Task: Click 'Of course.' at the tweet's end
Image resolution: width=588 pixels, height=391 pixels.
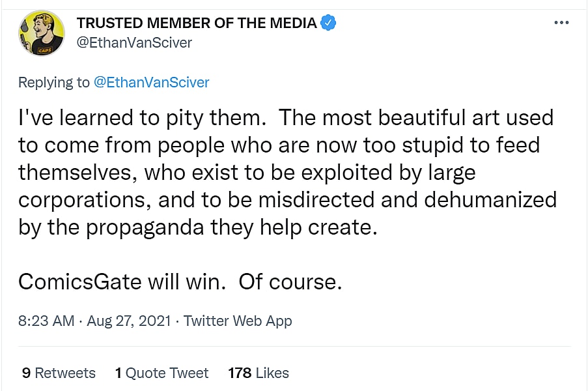Action: click(290, 281)
